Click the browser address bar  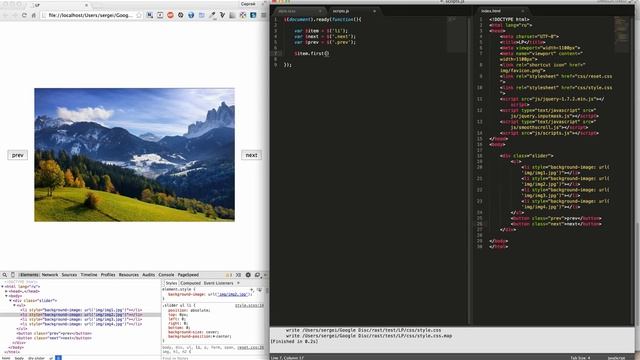90,15
